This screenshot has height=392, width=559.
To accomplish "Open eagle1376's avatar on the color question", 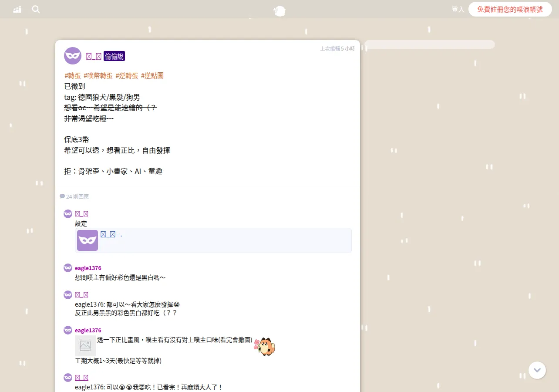I will click(x=68, y=268).
